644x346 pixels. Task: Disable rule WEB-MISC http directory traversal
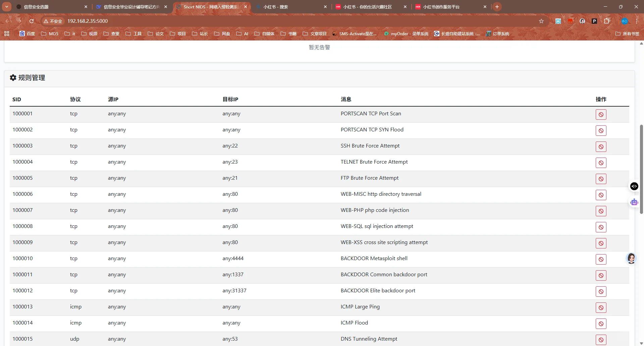601,195
